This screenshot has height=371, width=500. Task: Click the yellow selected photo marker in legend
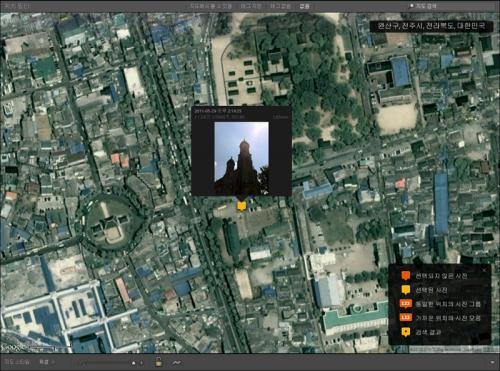[405, 290]
